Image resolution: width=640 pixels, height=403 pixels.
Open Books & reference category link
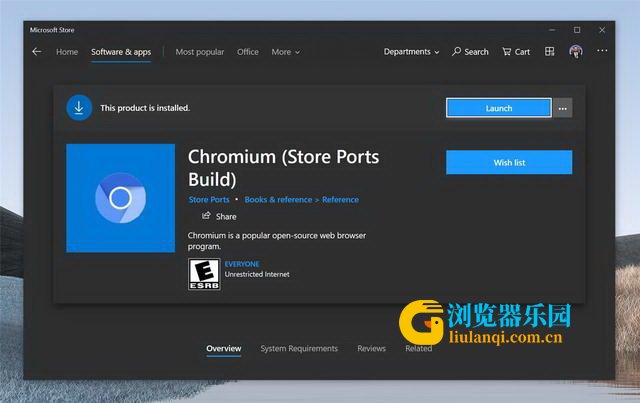(278, 200)
